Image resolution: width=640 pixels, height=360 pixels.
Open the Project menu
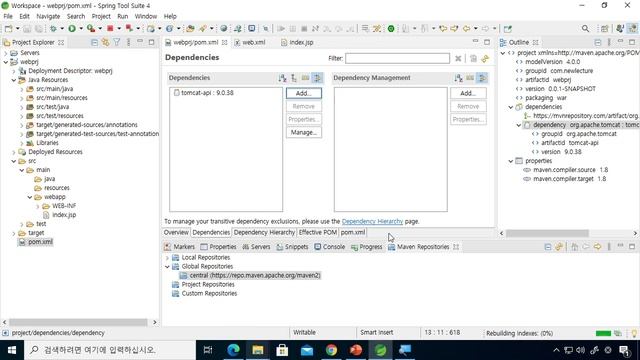coord(101,16)
